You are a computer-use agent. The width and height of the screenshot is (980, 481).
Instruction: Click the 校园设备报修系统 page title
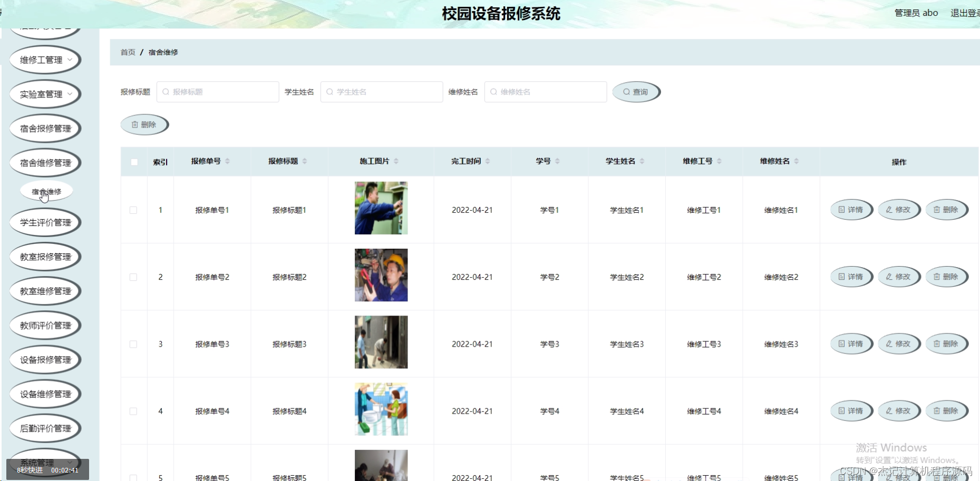tap(501, 14)
